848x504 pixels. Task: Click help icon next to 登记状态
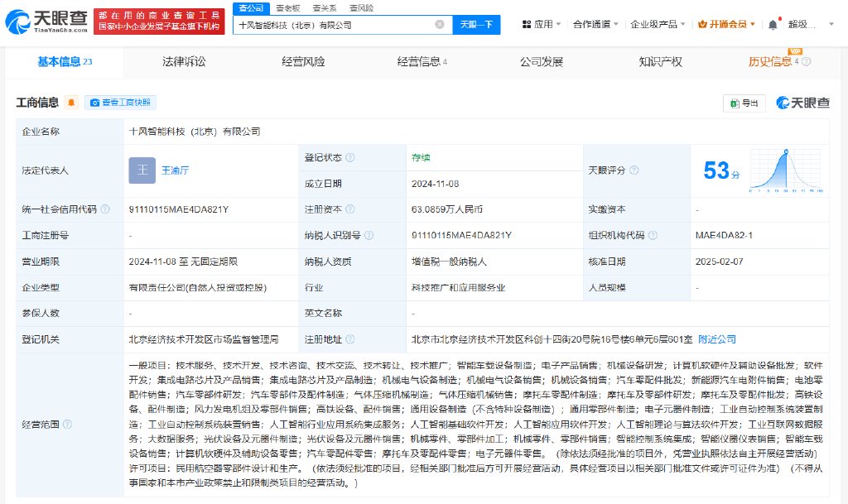350,157
